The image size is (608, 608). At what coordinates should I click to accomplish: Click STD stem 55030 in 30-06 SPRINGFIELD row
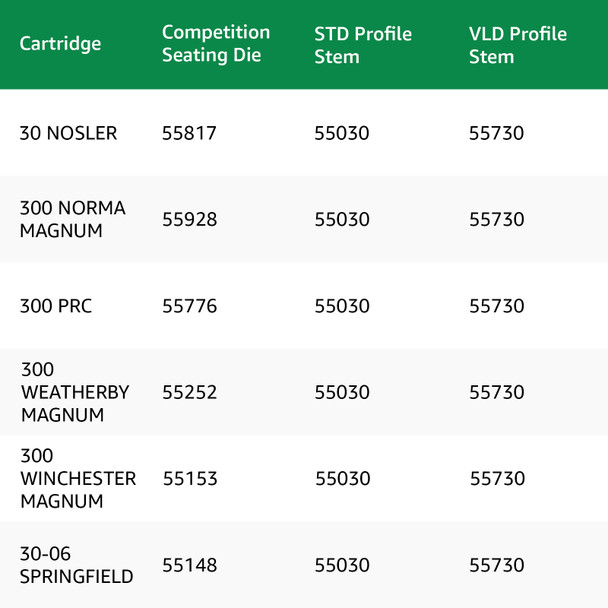pos(342,566)
